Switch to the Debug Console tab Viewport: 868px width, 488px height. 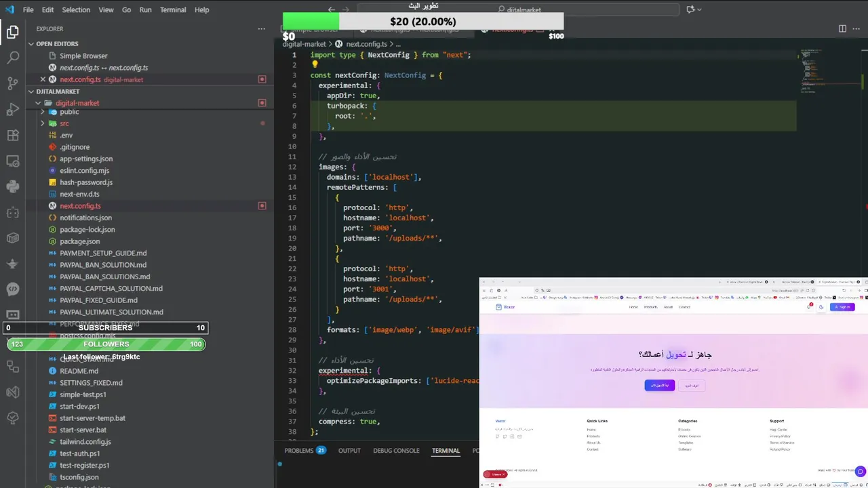click(x=396, y=451)
